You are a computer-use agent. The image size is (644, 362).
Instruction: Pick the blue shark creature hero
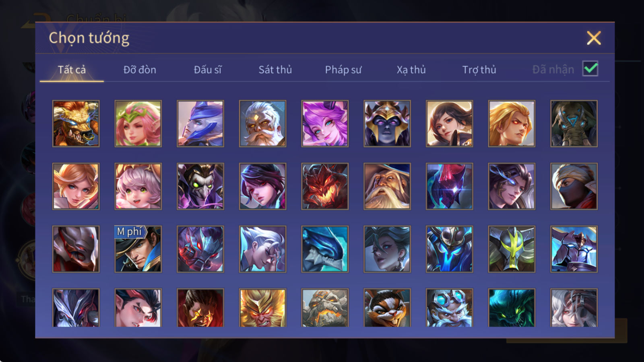point(325,249)
